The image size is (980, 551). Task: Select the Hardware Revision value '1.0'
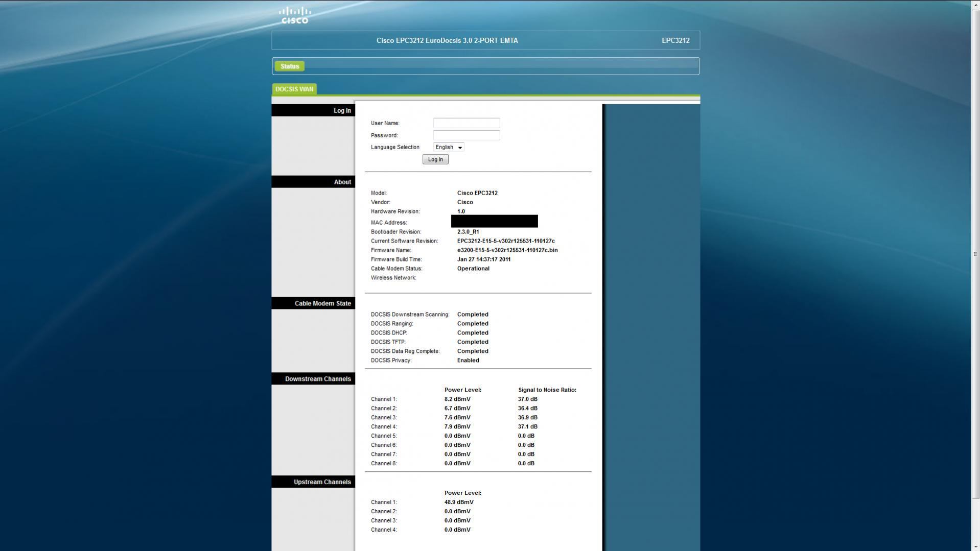[461, 211]
